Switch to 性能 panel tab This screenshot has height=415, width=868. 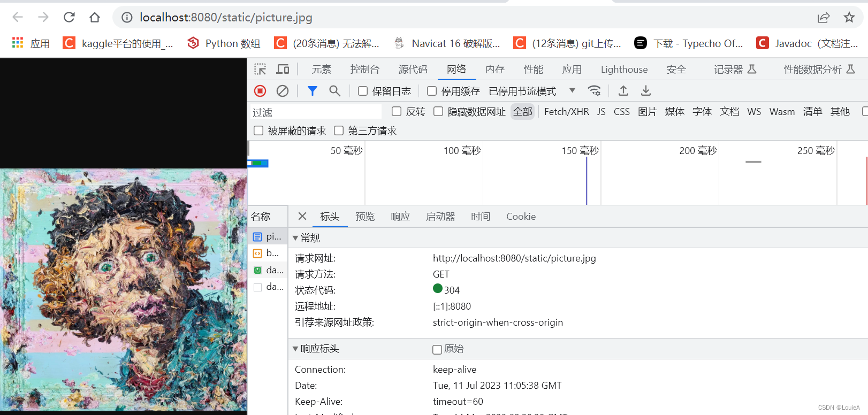coord(534,70)
